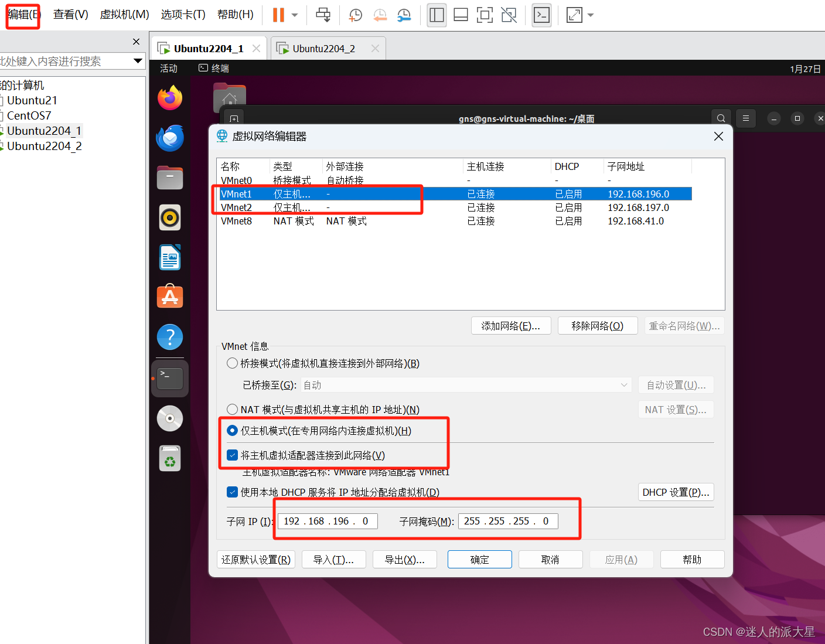Launch Firefox from the Ubuntu dock
The width and height of the screenshot is (825, 644).
170,98
